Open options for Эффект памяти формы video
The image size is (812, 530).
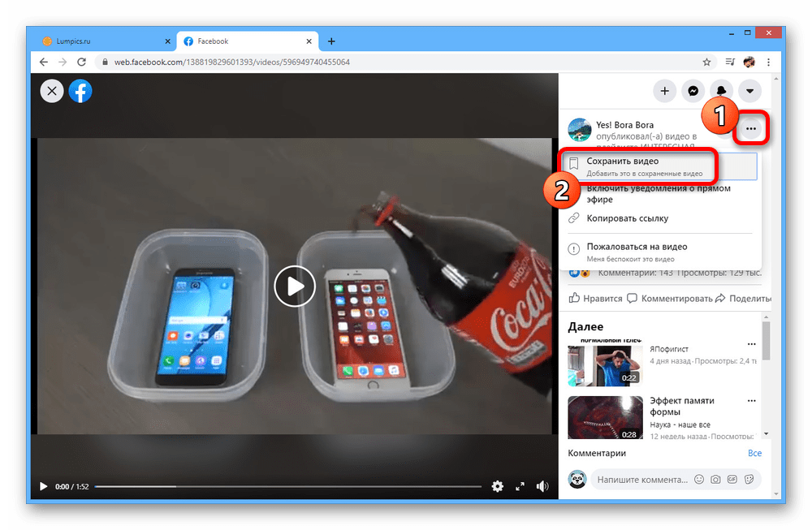tap(751, 401)
